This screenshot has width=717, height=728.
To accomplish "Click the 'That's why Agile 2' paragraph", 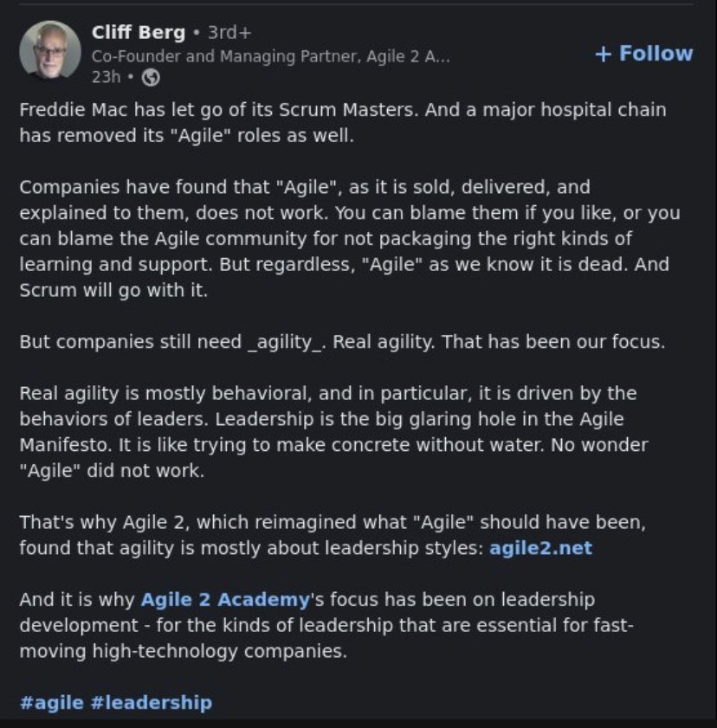I will pyautogui.click(x=332, y=535).
